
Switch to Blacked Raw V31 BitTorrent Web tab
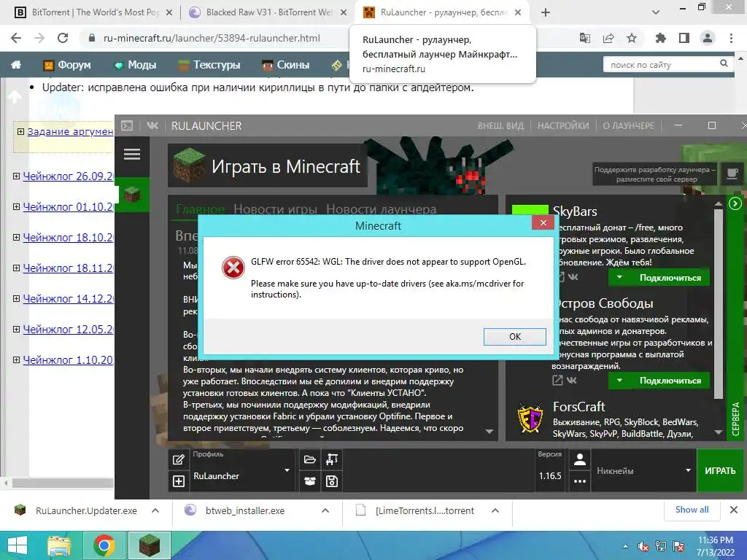click(268, 12)
